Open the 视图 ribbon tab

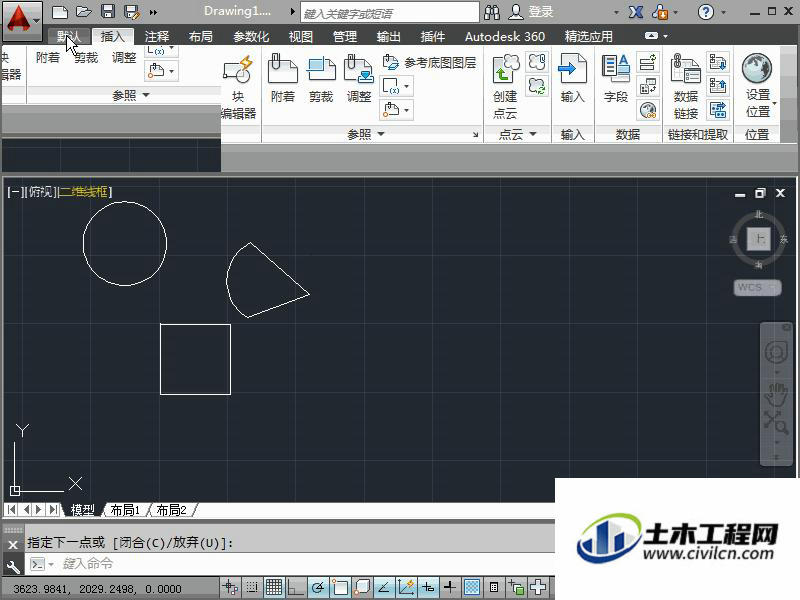(x=301, y=36)
